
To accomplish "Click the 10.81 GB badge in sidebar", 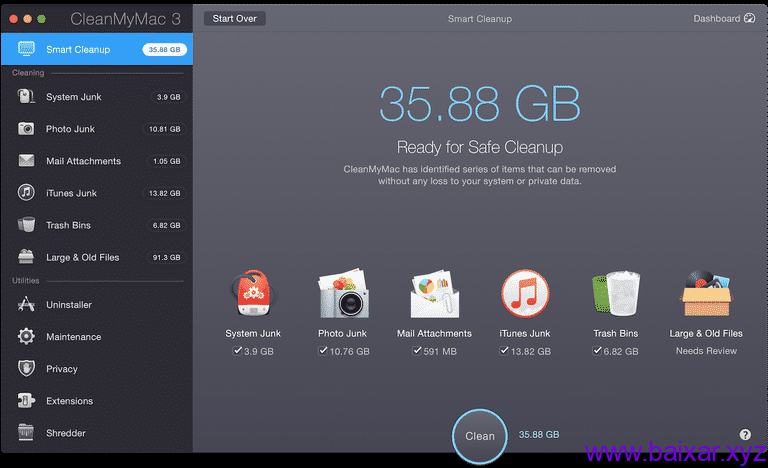I will pos(165,129).
